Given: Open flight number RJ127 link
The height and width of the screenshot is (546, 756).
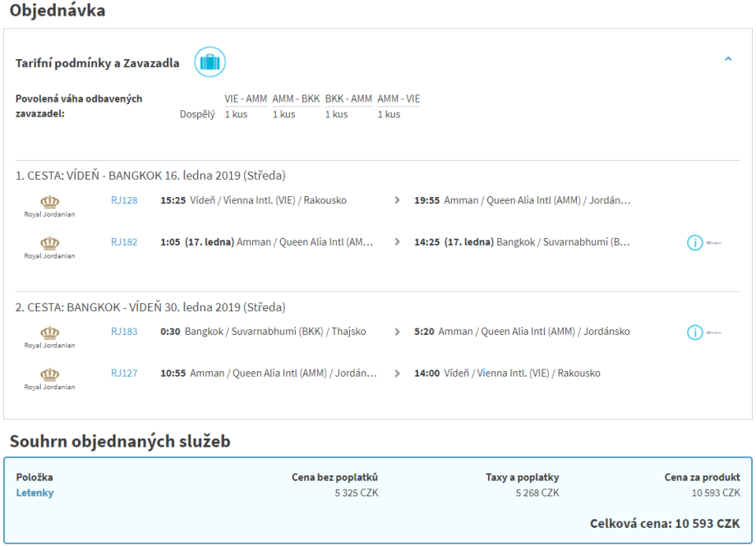Looking at the screenshot, I should coord(124,374).
